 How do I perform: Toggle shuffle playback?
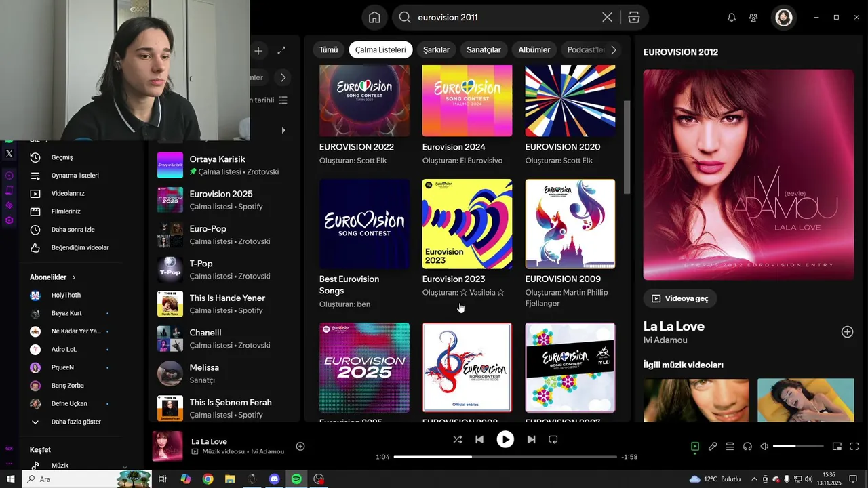[458, 439]
